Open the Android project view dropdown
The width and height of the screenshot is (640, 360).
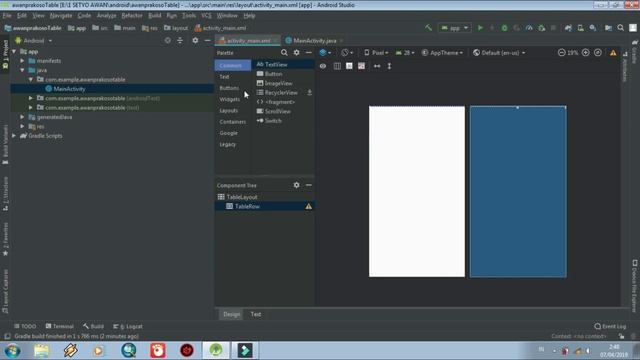coord(33,40)
